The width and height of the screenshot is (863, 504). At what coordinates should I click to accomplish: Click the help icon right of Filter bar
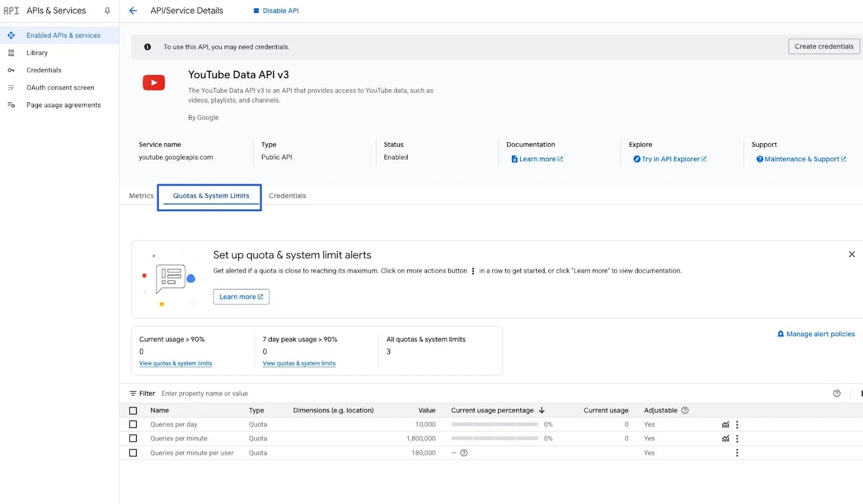837,393
